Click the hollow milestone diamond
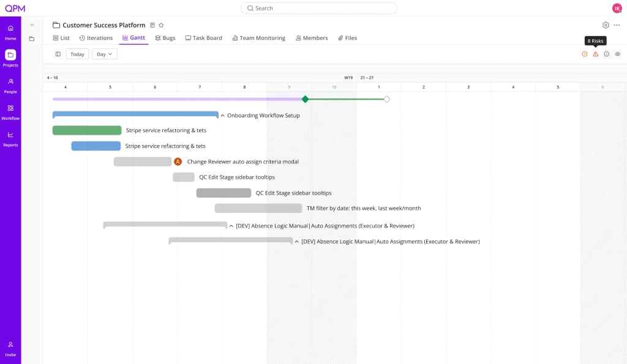This screenshot has height=364, width=627. [x=386, y=99]
